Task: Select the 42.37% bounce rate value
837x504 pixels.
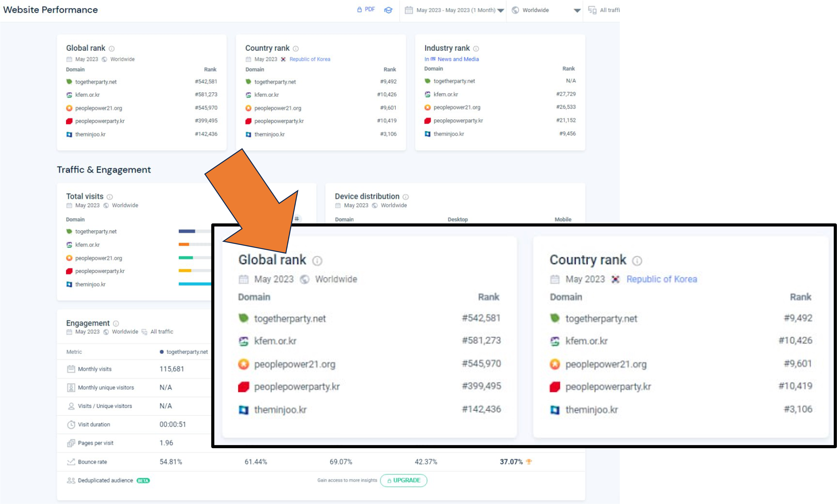Action: pyautogui.click(x=426, y=462)
